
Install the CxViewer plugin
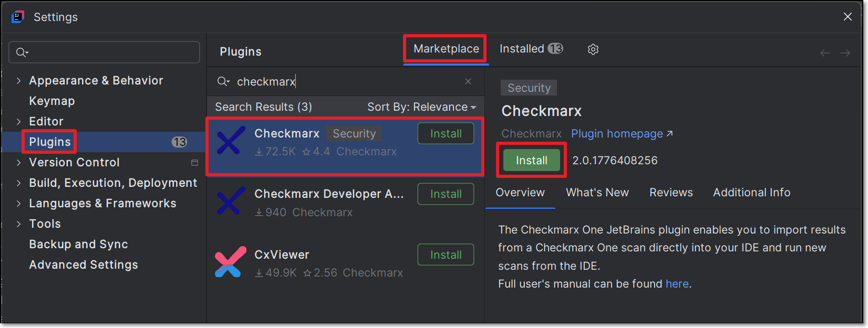[446, 255]
